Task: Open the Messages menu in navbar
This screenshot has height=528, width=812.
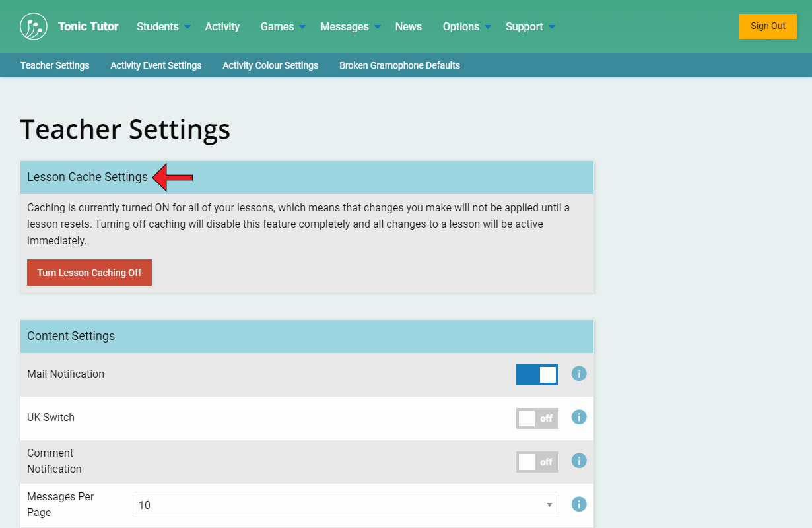Action: 350,27
